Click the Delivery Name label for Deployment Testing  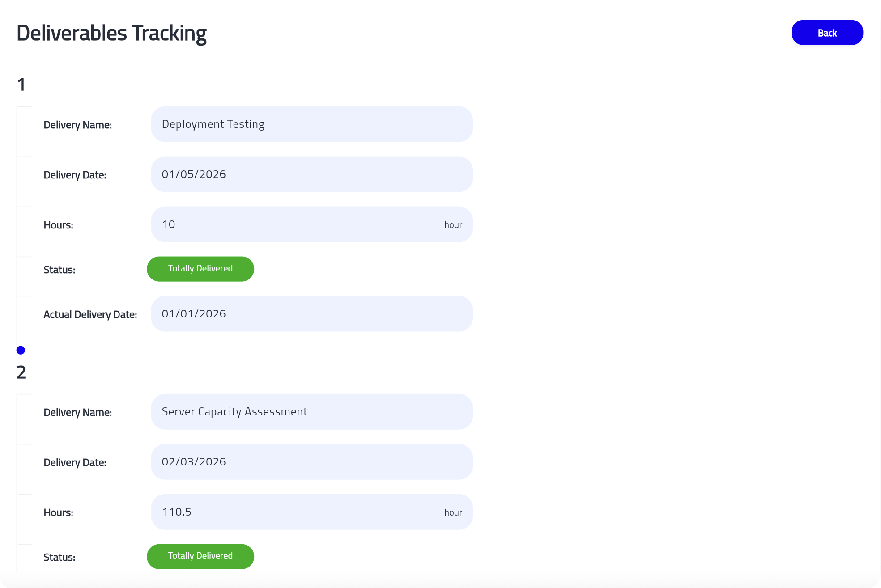click(77, 125)
